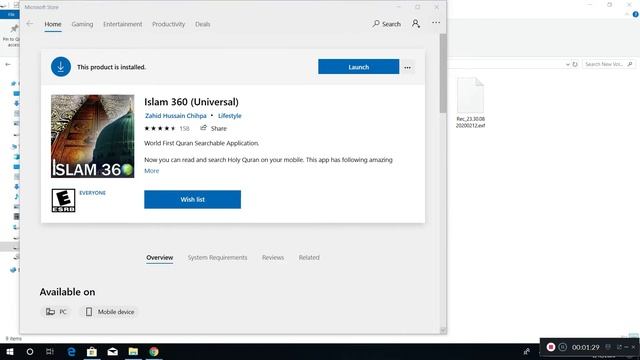This screenshot has width=640, height=360.
Task: Click the blue download status icon
Action: click(x=61, y=67)
